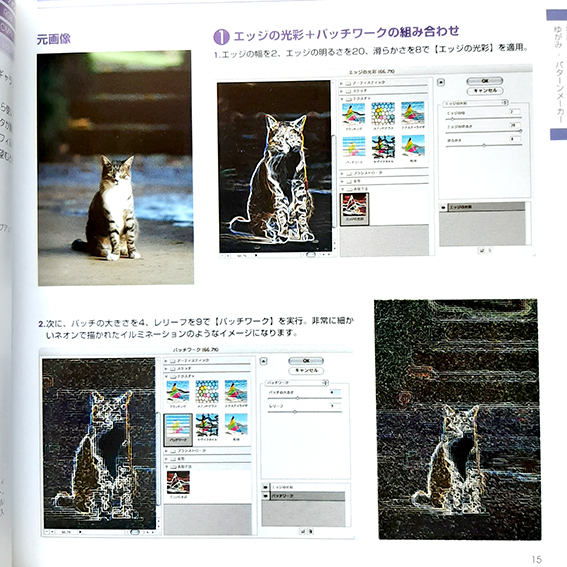This screenshot has height=567, width=567.
Task: Click trash icon in Patchwork dialog
Action: [x=311, y=531]
